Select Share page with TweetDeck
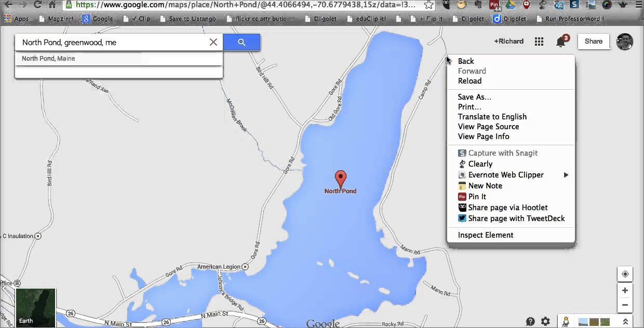This screenshot has height=328, width=644. tap(511, 218)
